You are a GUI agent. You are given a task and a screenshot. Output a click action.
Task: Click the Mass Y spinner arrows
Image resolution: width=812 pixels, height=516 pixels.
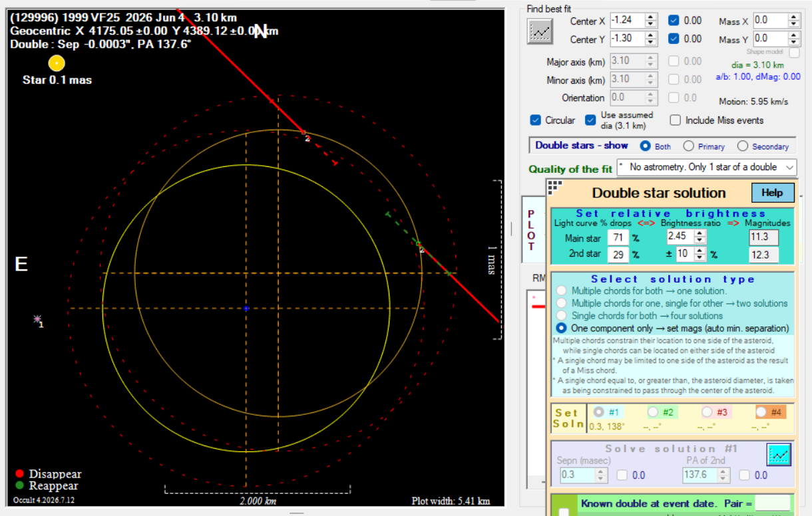794,39
